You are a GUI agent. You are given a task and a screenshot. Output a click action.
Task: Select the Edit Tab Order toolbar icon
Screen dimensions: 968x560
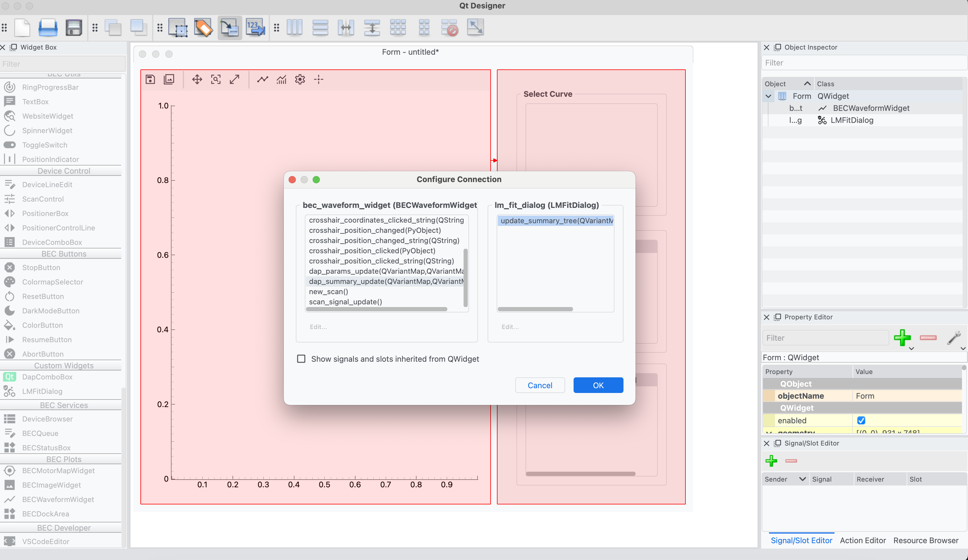[x=256, y=28]
